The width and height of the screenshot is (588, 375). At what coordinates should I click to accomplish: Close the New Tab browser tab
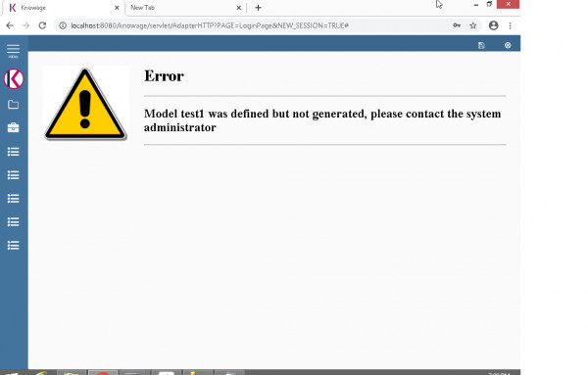239,8
